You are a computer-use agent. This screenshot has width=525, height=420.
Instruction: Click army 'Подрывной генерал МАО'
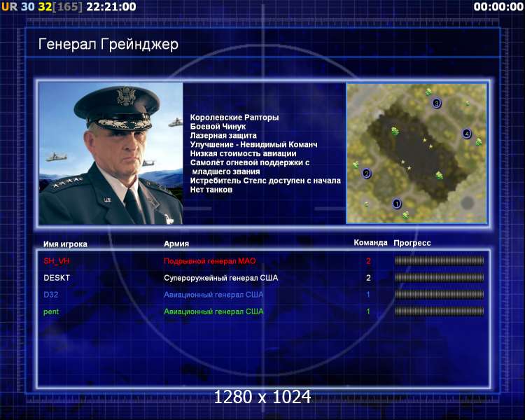click(210, 261)
